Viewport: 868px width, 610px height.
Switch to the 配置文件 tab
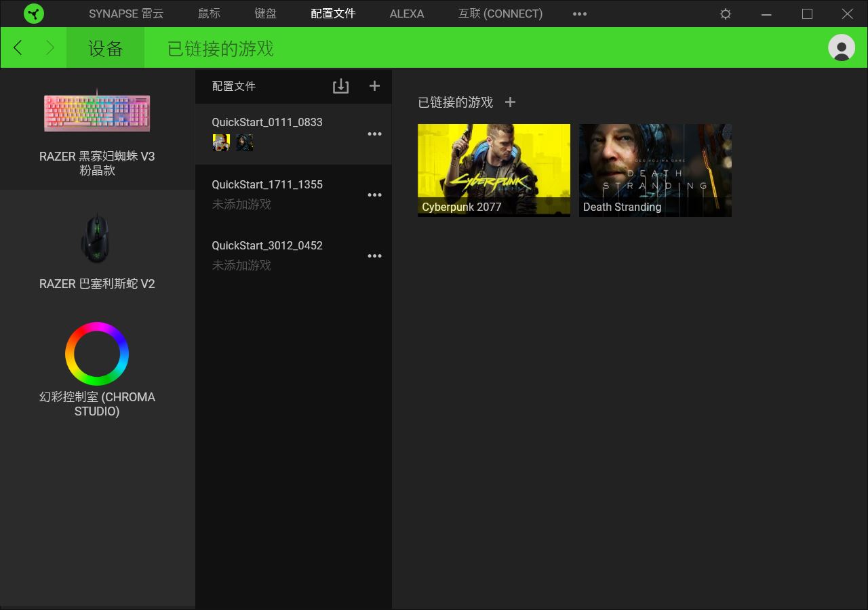(333, 14)
